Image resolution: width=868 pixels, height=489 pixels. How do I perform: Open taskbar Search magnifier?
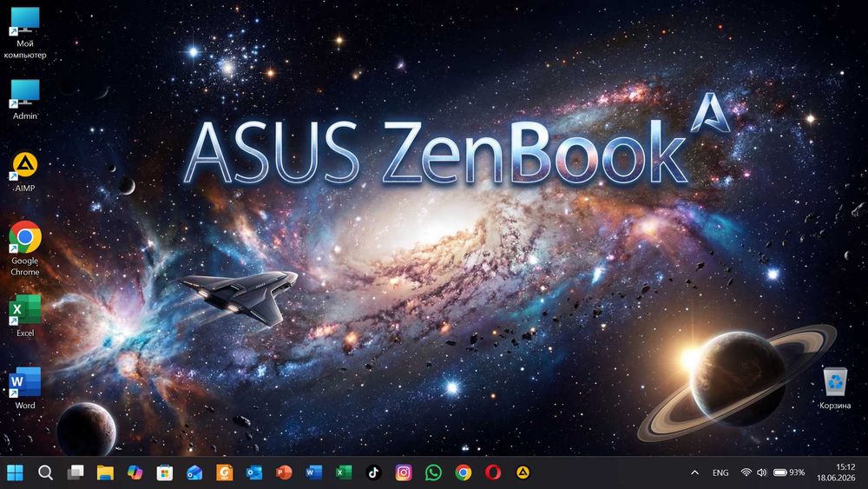click(x=45, y=472)
